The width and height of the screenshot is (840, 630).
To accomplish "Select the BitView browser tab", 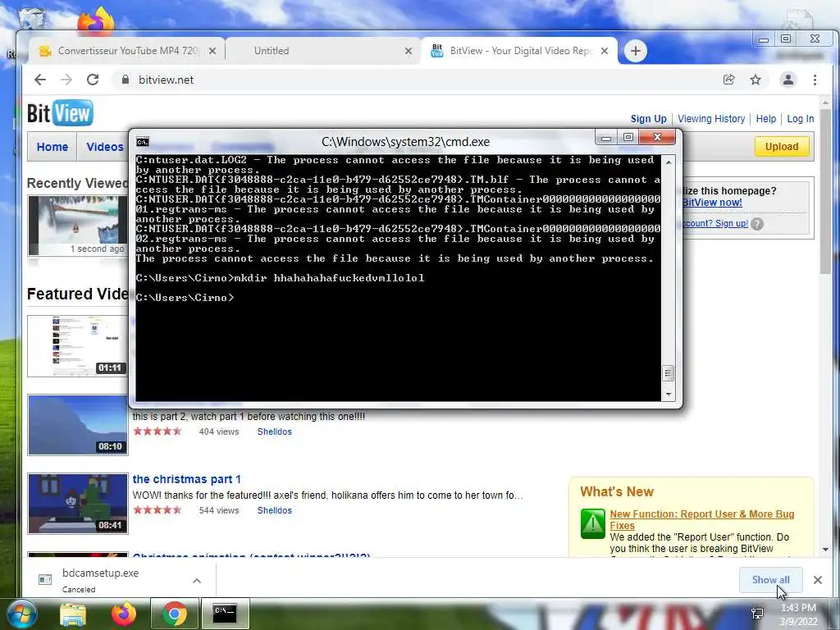I will click(x=519, y=51).
